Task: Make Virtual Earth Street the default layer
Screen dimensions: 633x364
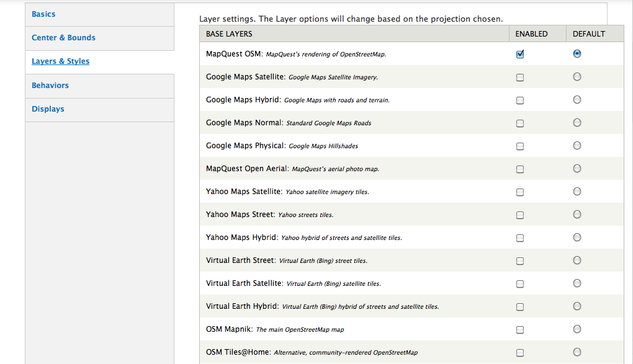Action: (577, 260)
